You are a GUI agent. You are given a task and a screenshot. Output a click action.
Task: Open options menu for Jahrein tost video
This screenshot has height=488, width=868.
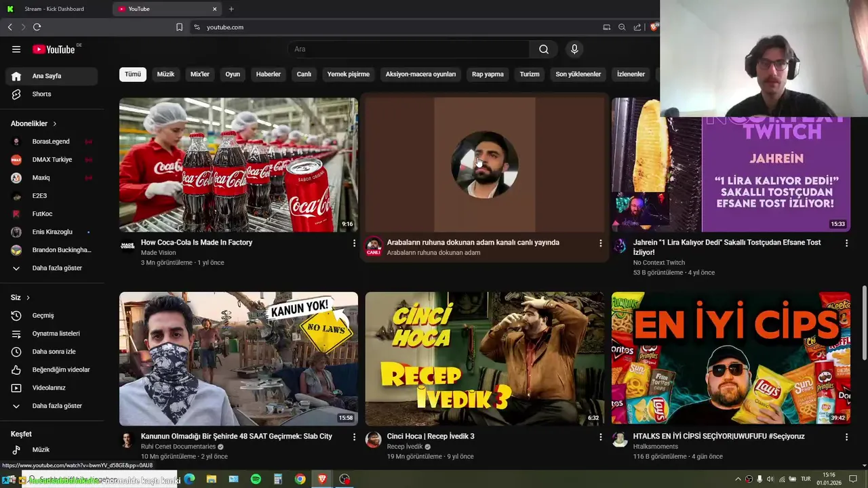point(846,243)
